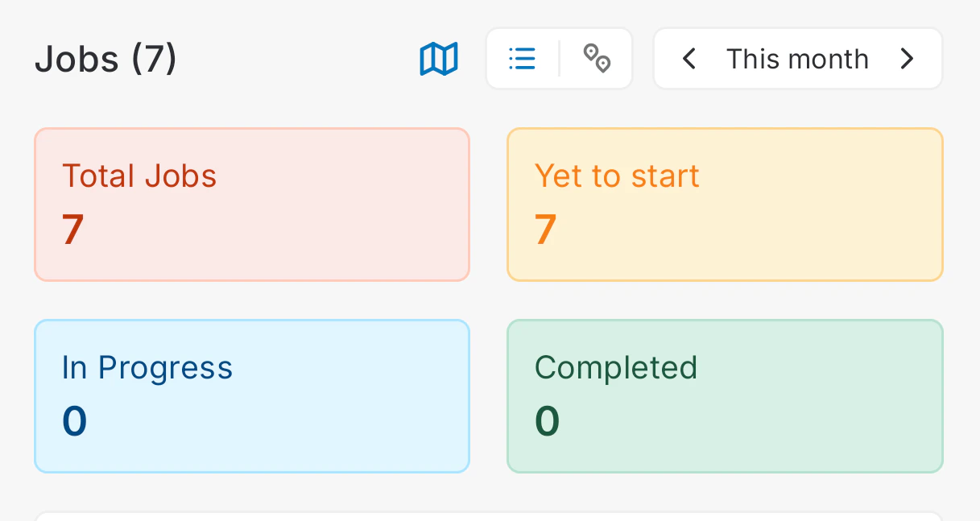
Task: Click the Completed label text
Action: (616, 368)
